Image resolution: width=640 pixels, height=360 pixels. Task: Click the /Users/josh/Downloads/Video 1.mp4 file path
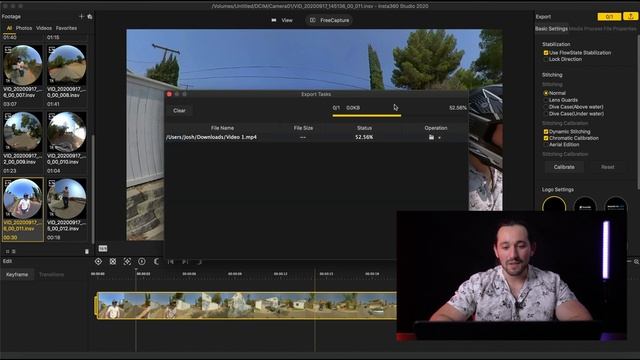tap(211, 137)
